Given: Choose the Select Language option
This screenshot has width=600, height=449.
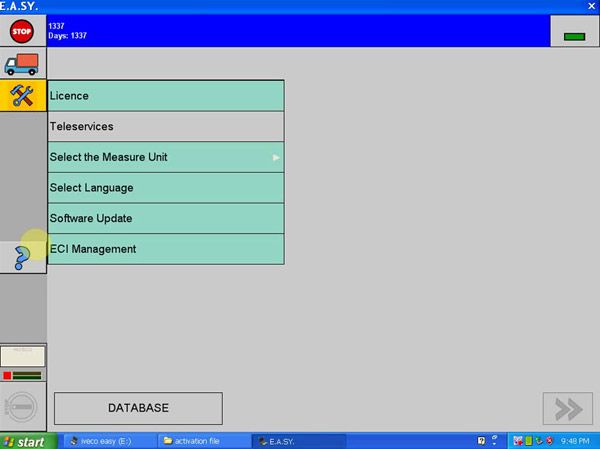Looking at the screenshot, I should click(x=166, y=188).
